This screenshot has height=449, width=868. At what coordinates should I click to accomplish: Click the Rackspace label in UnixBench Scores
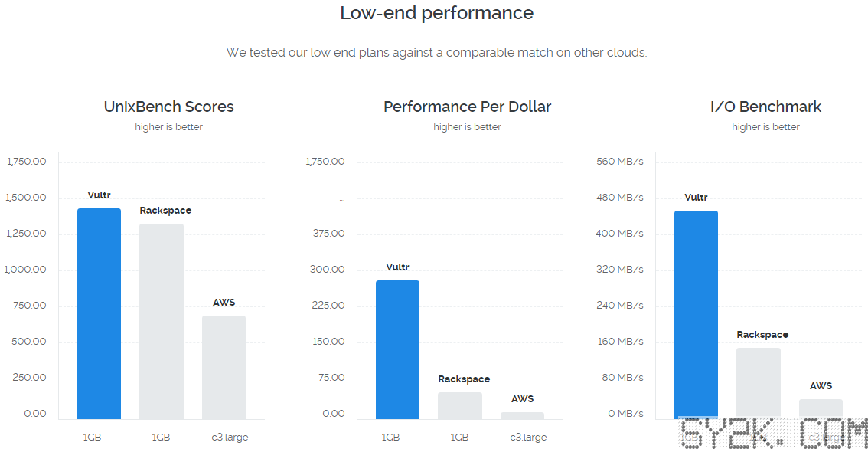point(165,211)
